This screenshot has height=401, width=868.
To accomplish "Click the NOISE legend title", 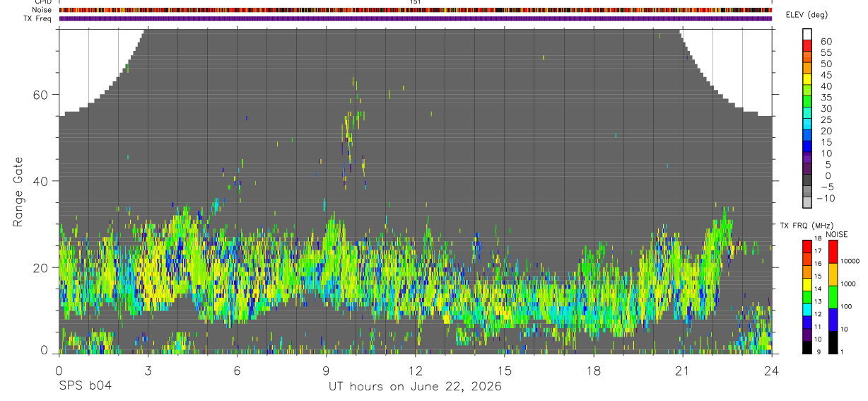I will coord(836,234).
